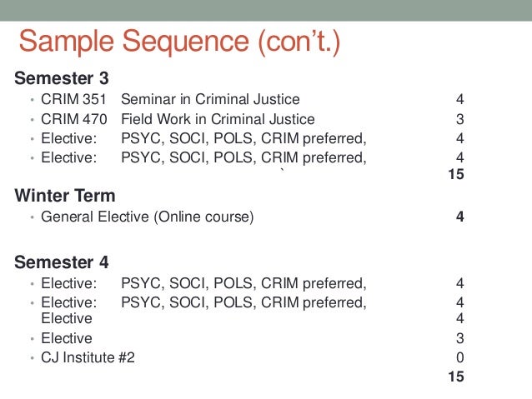Select Seminar in Criminal Justice text
532x399 pixels.
coord(210,99)
